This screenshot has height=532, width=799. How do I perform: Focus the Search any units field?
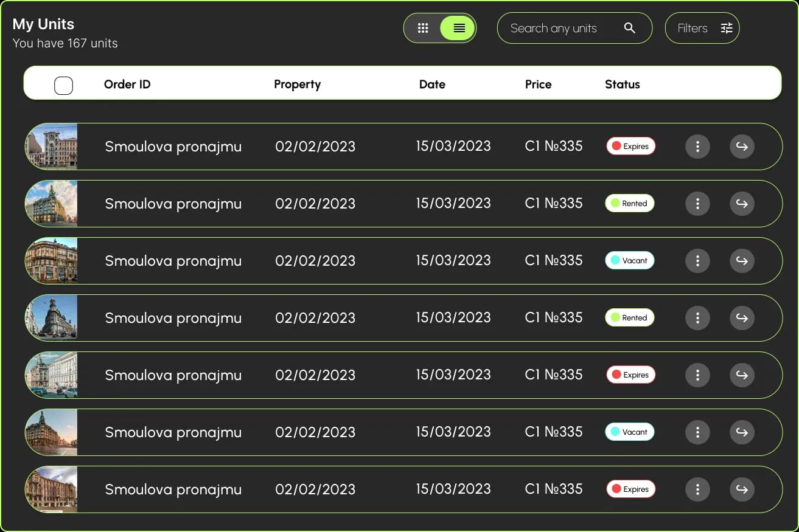(574, 28)
